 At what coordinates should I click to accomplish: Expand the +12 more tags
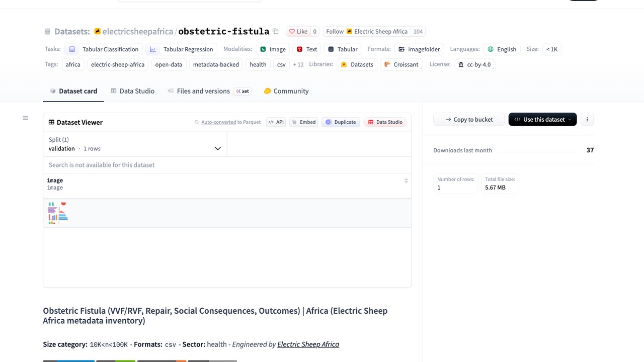298,64
